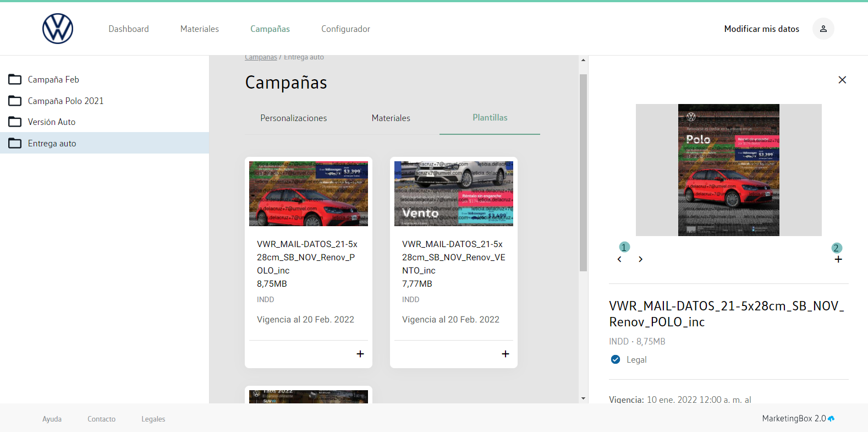Click the scrollbar down arrow
The width and height of the screenshot is (868, 432).
(x=583, y=398)
